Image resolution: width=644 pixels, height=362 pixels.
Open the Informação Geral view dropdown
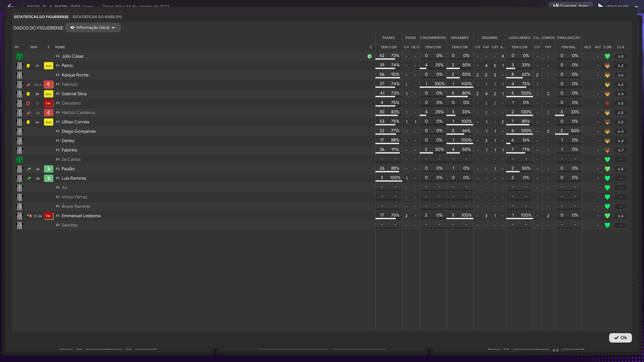click(x=93, y=27)
